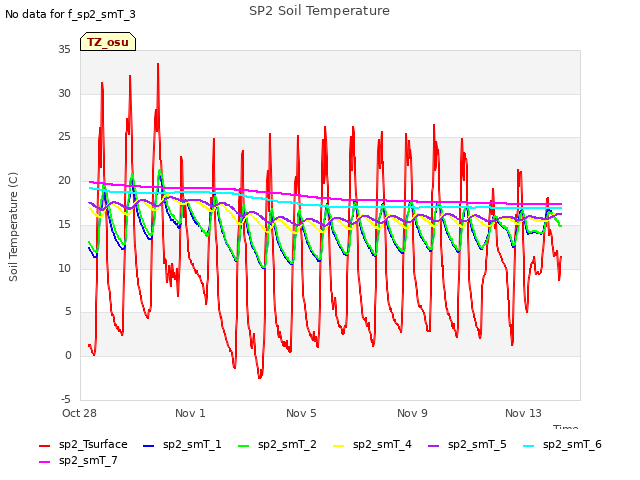
Task: Click the Soil Temperature (C) axis label
Action: point(13,227)
